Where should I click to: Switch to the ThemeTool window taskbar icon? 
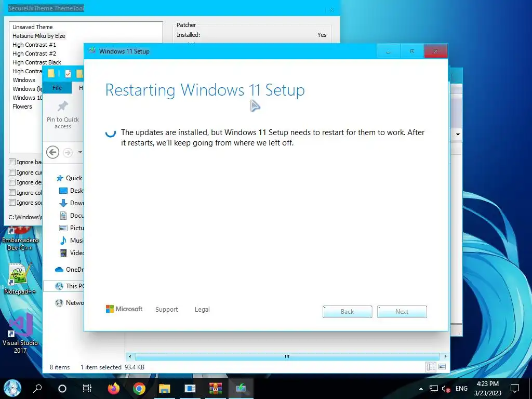click(x=190, y=389)
